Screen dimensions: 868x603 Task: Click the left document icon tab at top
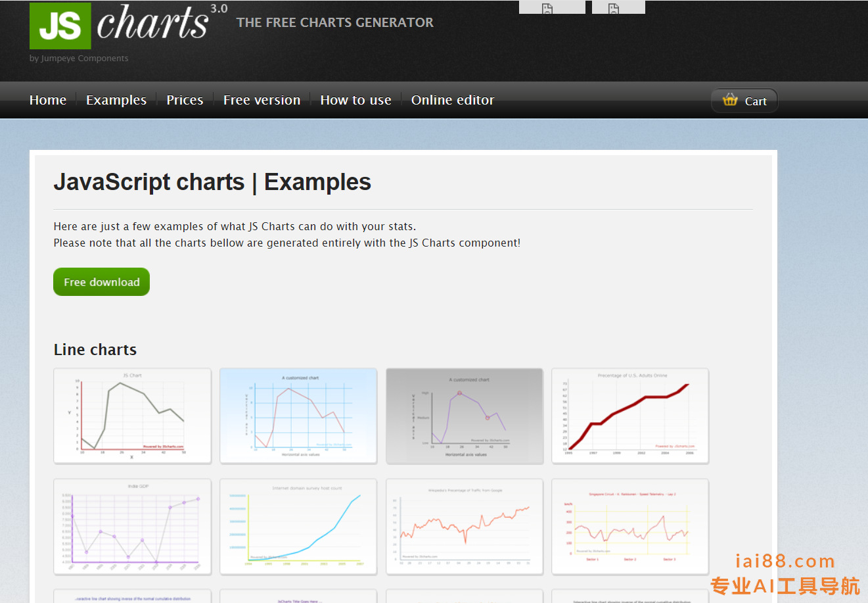(x=552, y=7)
